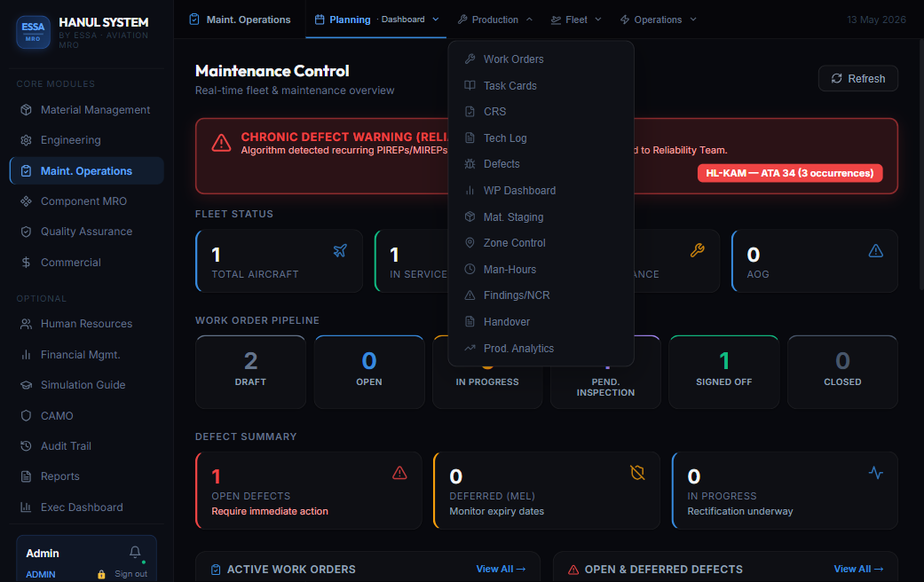Click the date 13 May 2026

(876, 20)
